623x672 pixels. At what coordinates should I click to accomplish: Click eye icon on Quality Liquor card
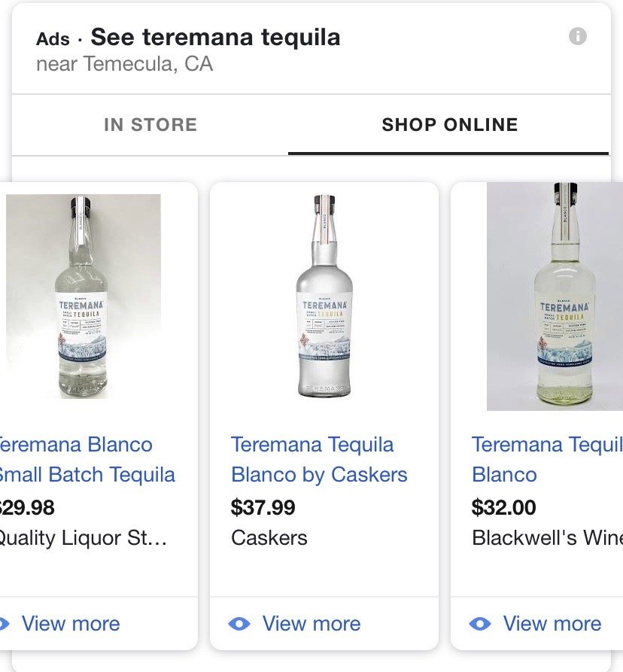pos(4,624)
